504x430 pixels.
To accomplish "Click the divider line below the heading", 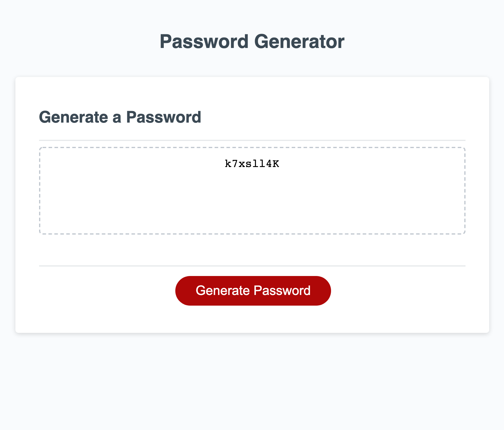I will pyautogui.click(x=252, y=140).
